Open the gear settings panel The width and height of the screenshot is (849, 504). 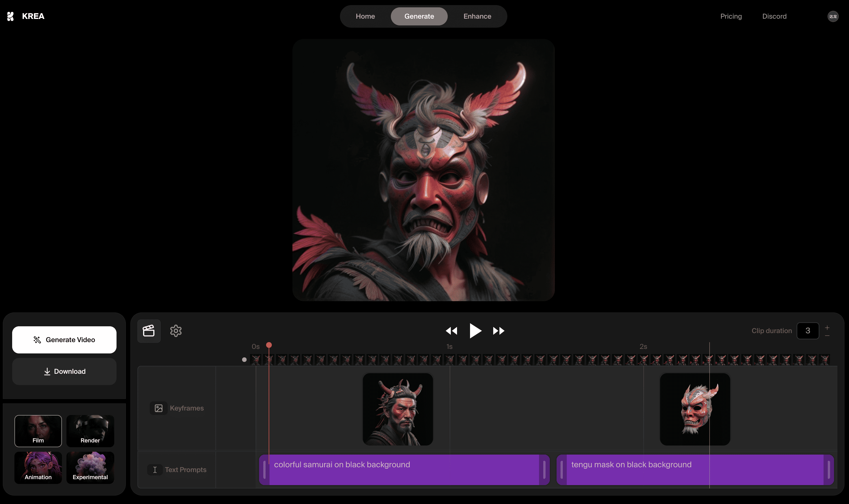(176, 331)
